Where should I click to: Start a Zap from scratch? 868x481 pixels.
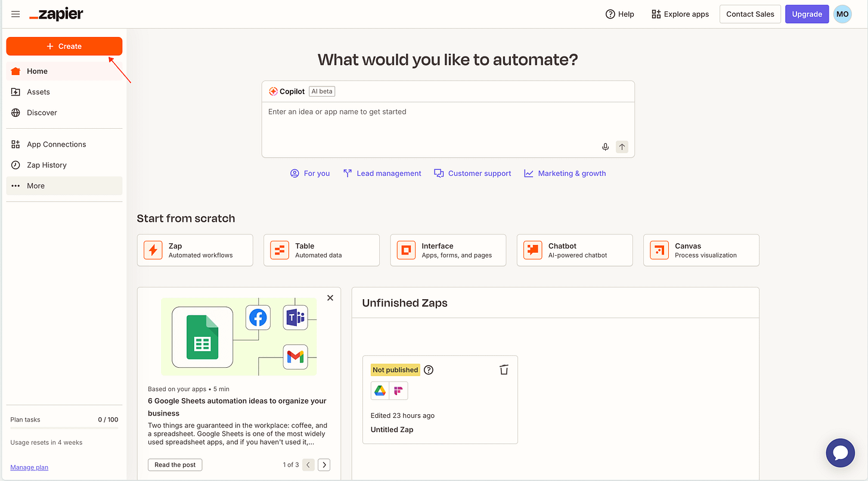point(195,250)
